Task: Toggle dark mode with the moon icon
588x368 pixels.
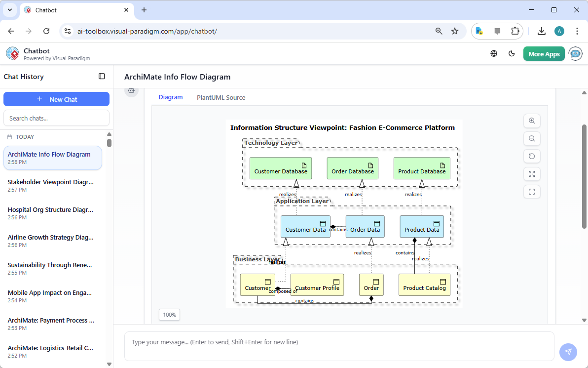Action: [512, 53]
